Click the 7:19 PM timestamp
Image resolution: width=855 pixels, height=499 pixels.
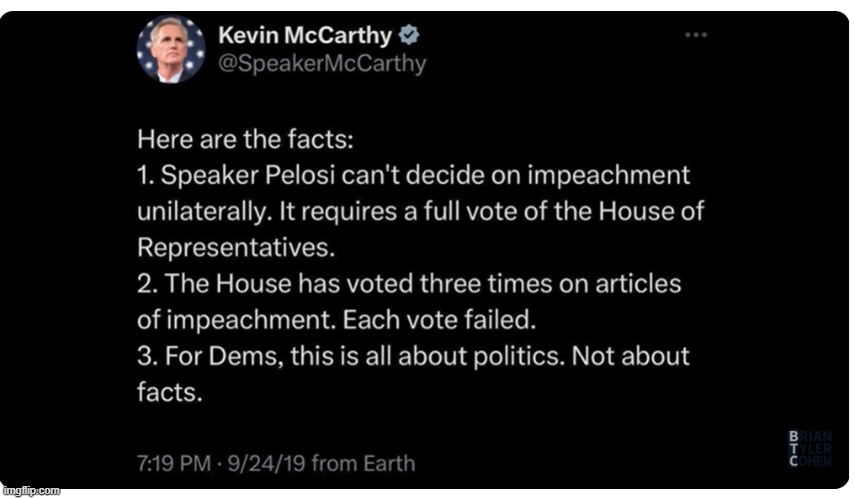tap(173, 463)
